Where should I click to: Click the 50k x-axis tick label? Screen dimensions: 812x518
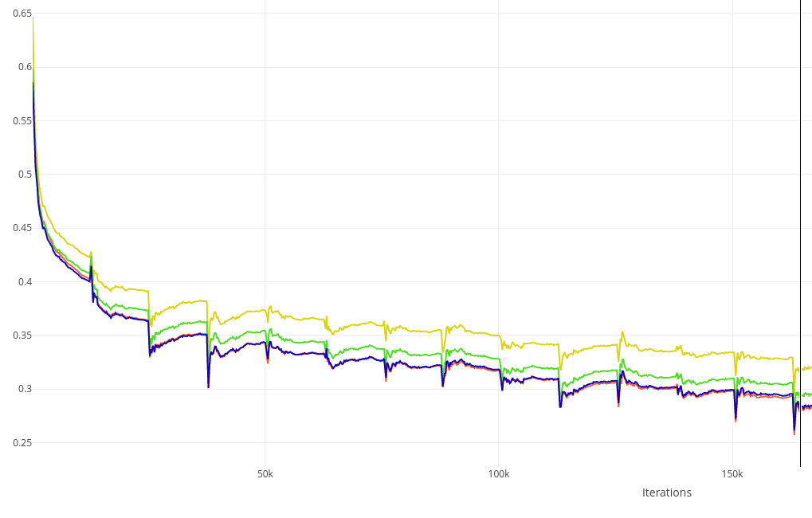coord(265,474)
